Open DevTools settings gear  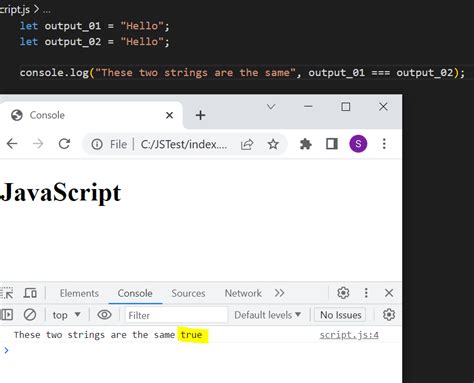point(343,293)
